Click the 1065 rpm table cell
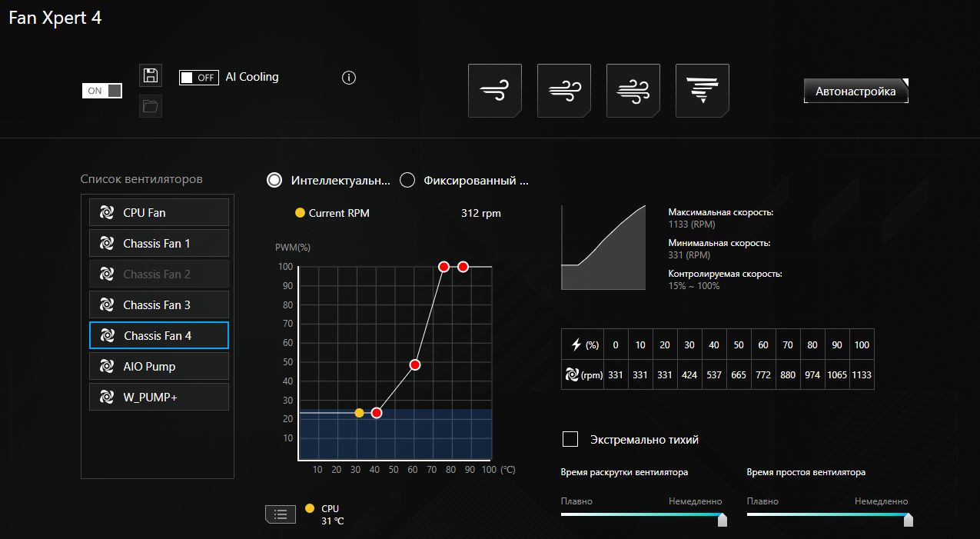 [x=837, y=375]
